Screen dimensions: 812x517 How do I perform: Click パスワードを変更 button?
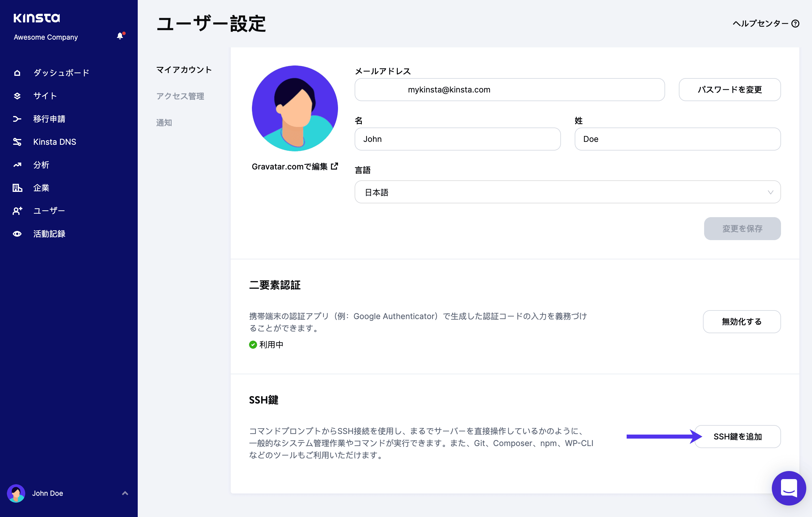729,89
